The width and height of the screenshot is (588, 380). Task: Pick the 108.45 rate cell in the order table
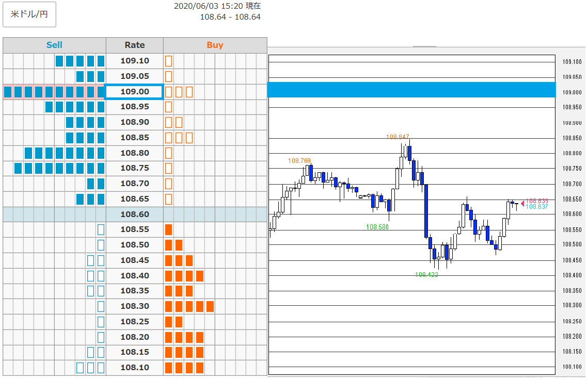(135, 260)
